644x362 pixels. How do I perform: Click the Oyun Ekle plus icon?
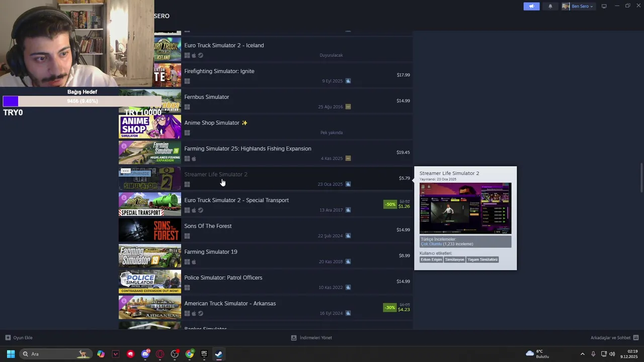(8, 338)
